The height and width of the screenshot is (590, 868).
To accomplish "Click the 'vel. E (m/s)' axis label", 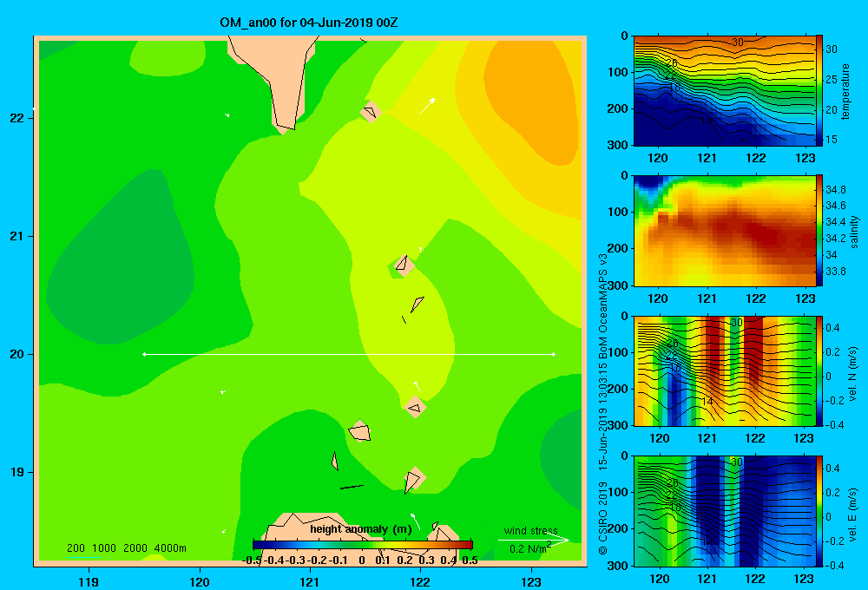I will tap(852, 515).
